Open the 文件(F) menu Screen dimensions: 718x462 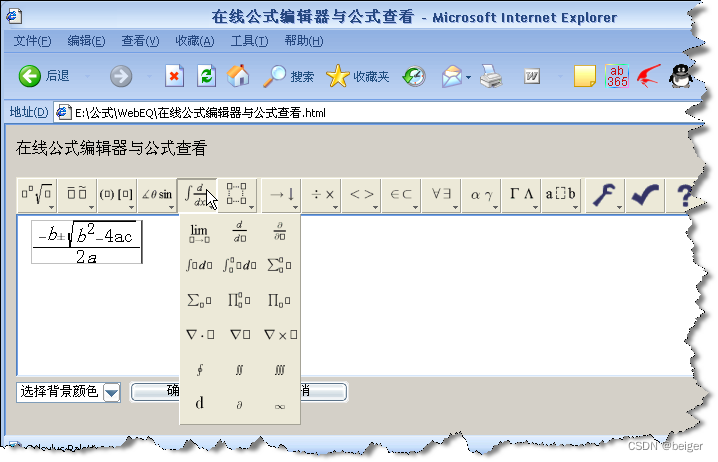click(32, 41)
